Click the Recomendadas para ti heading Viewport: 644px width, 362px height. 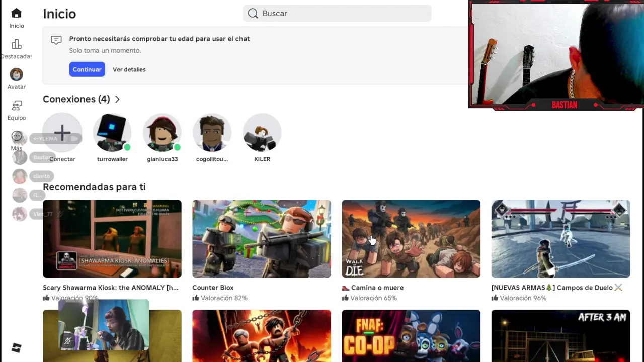pos(94,187)
